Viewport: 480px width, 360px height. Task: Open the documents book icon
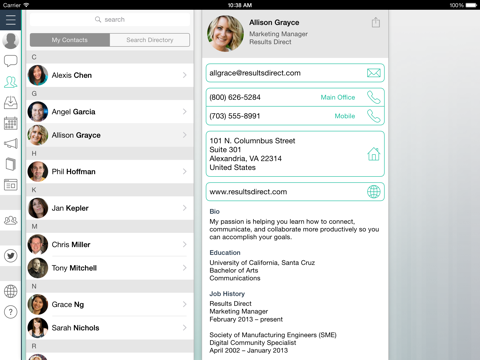click(x=11, y=164)
